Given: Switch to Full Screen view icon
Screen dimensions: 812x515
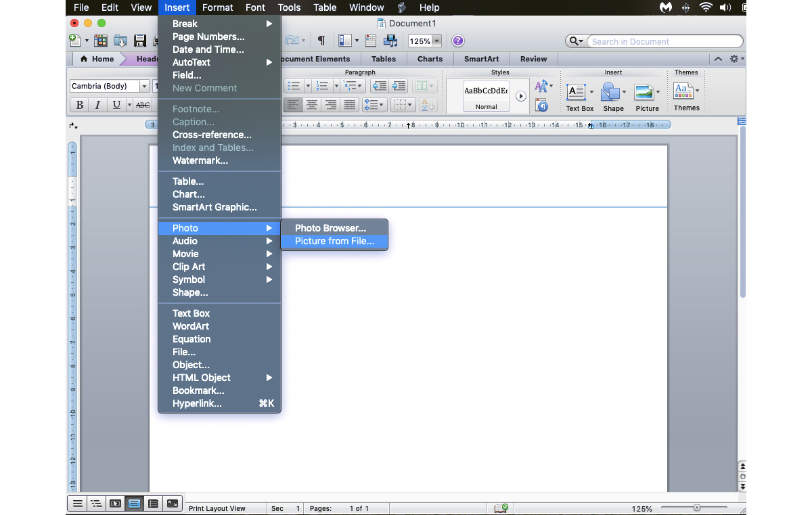Looking at the screenshot, I should point(173,503).
